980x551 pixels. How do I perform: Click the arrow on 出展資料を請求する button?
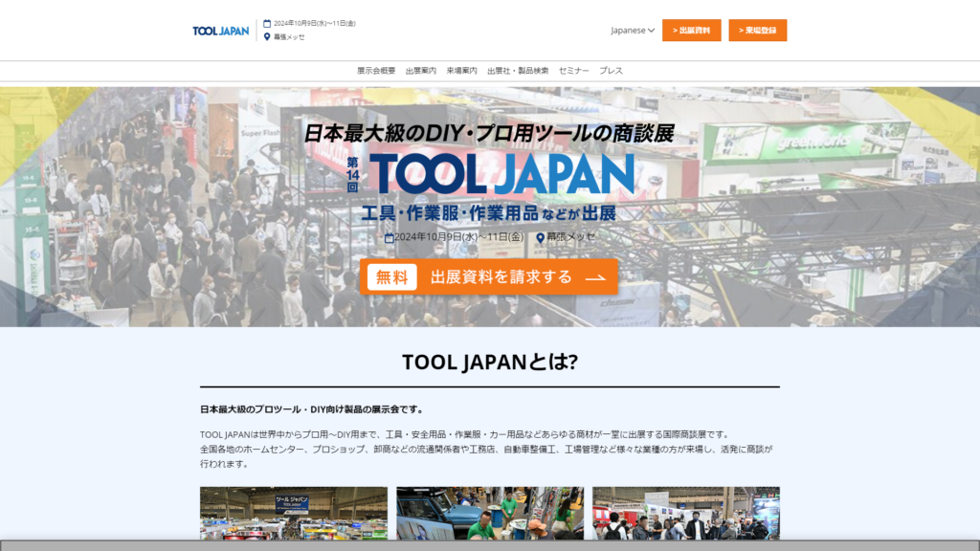pyautogui.click(x=595, y=278)
